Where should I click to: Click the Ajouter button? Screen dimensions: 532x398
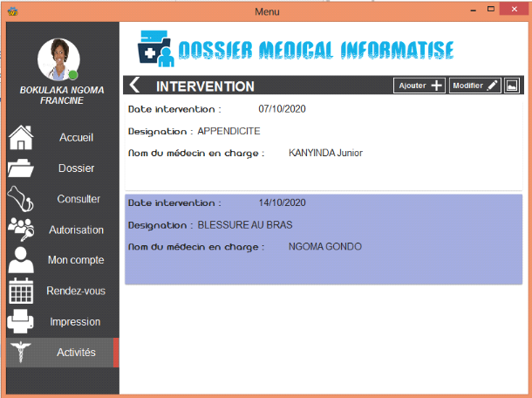pyautogui.click(x=419, y=86)
